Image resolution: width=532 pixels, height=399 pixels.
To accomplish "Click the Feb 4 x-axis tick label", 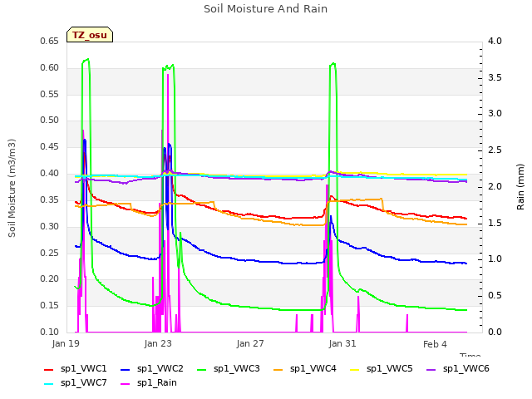I will click(435, 344).
